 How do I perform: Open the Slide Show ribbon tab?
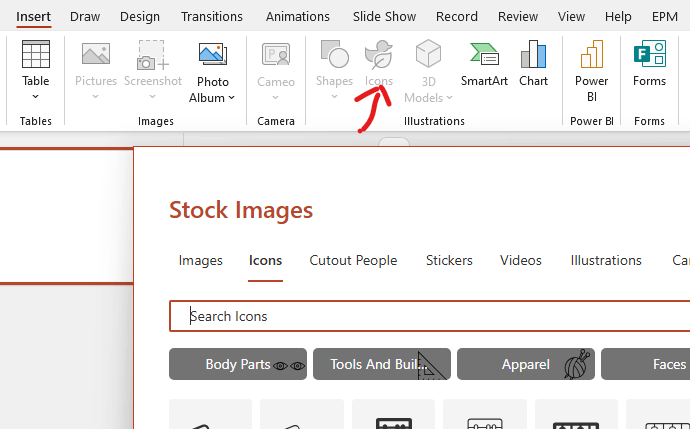(x=384, y=17)
